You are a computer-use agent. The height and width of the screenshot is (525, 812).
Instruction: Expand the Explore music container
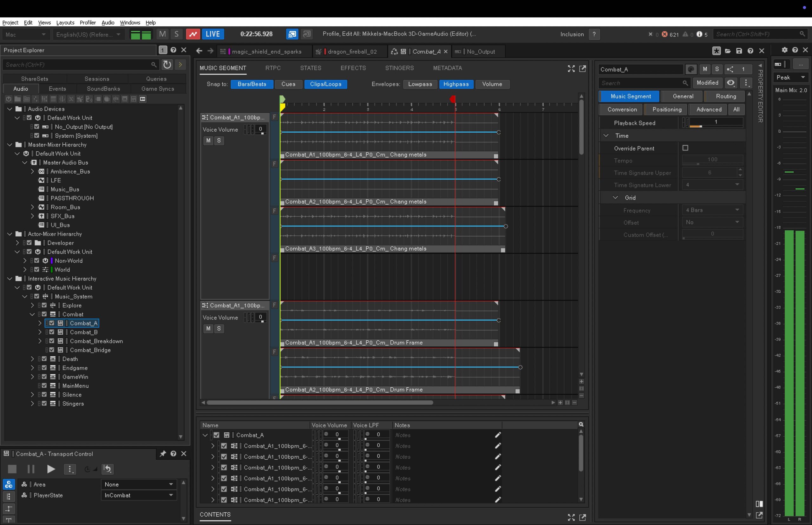point(32,305)
